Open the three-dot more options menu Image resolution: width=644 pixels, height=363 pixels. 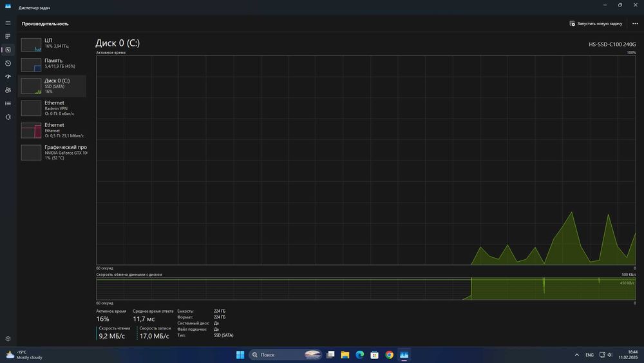pyautogui.click(x=635, y=23)
